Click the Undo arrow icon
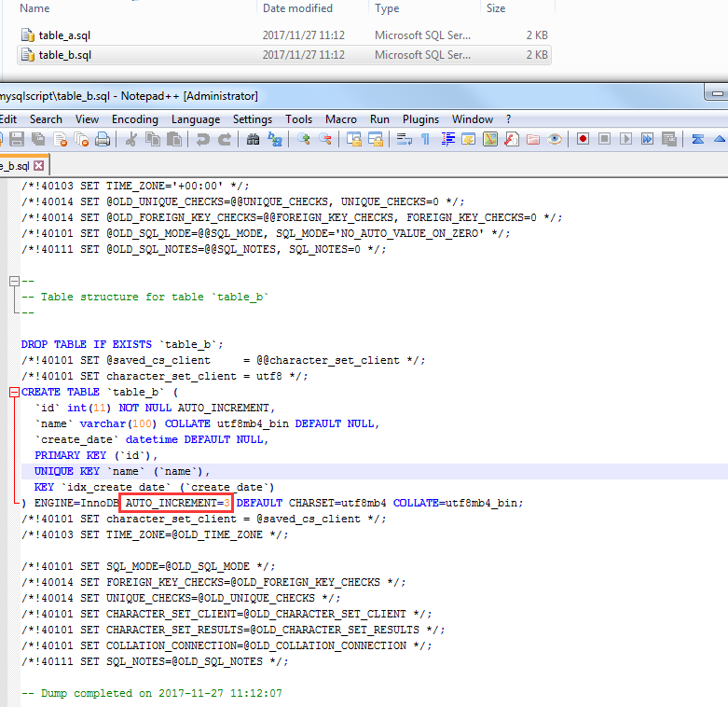The image size is (728, 707). 202,139
